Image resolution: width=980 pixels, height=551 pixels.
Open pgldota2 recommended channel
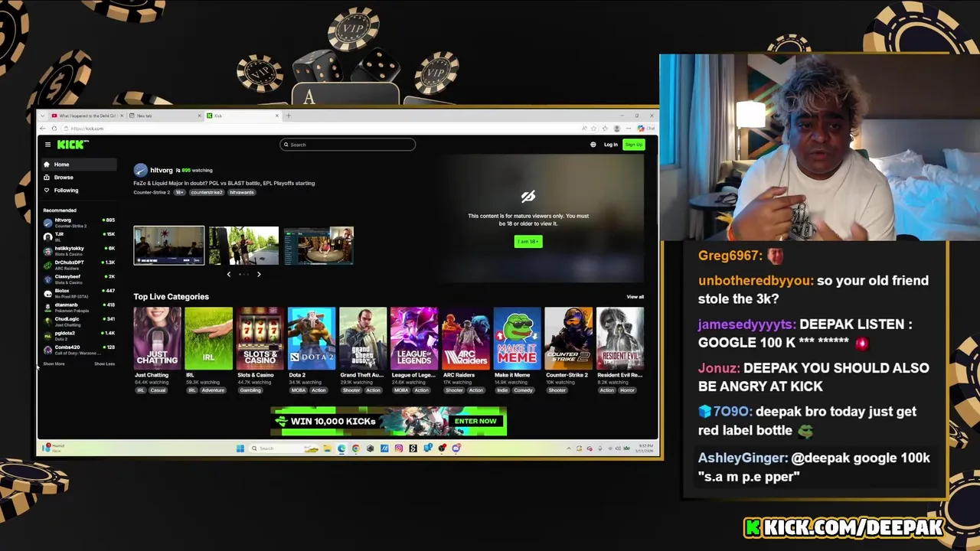pos(79,336)
